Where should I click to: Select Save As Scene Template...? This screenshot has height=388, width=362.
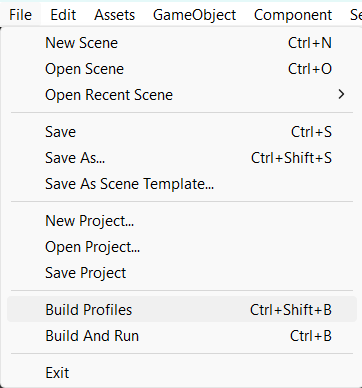182,184
